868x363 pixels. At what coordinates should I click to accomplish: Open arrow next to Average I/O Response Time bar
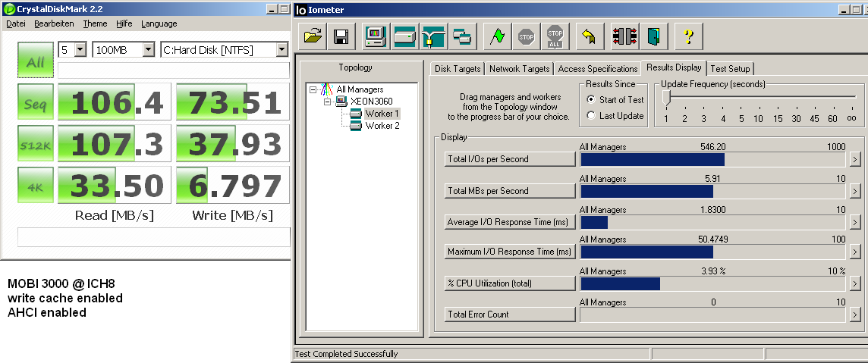tap(854, 222)
